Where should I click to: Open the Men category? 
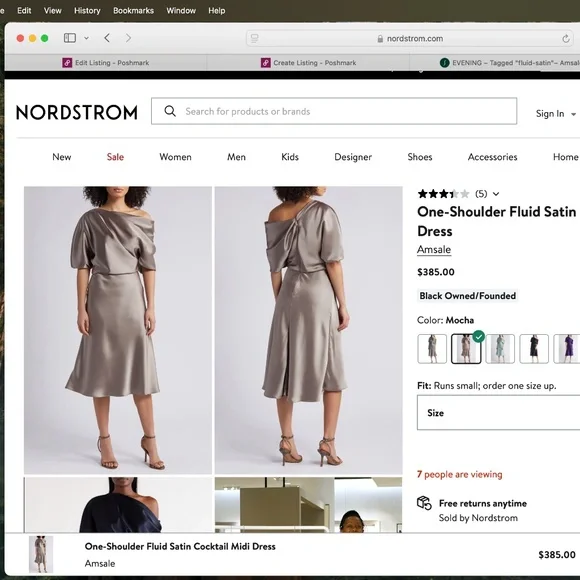pos(236,157)
